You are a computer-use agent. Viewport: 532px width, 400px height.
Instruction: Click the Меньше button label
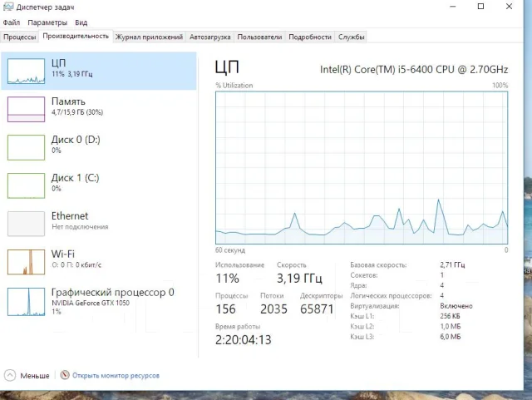pyautogui.click(x=35, y=376)
